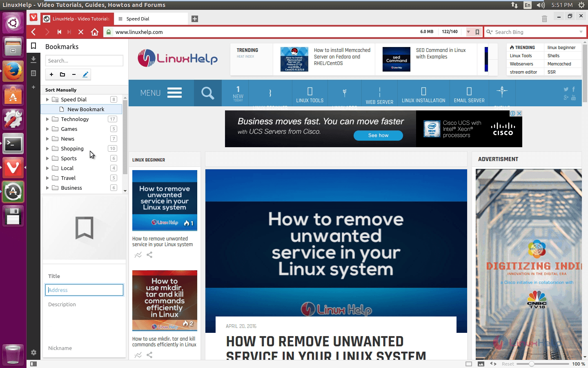
Task: Expand the Local bookmark folder
Action: [x=47, y=168]
